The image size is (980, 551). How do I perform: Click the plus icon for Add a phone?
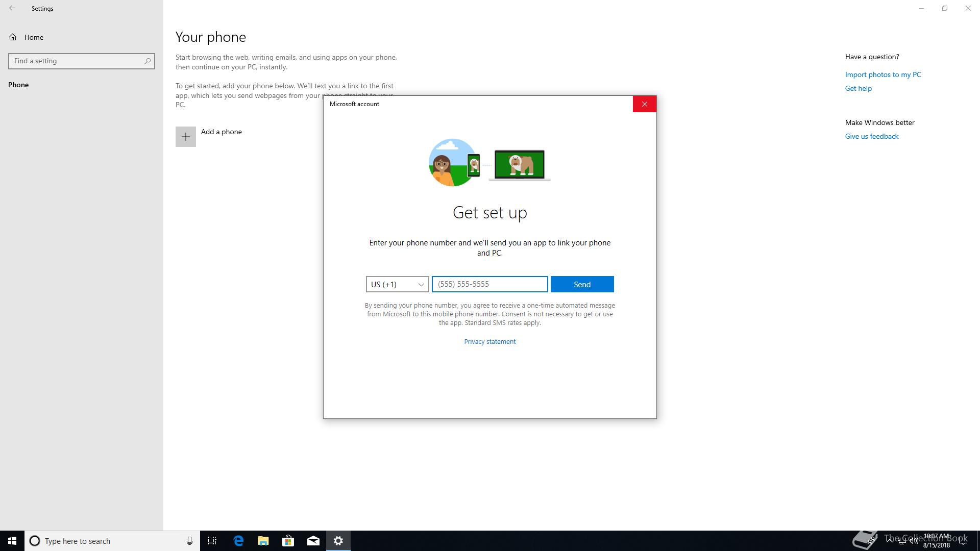click(x=185, y=137)
